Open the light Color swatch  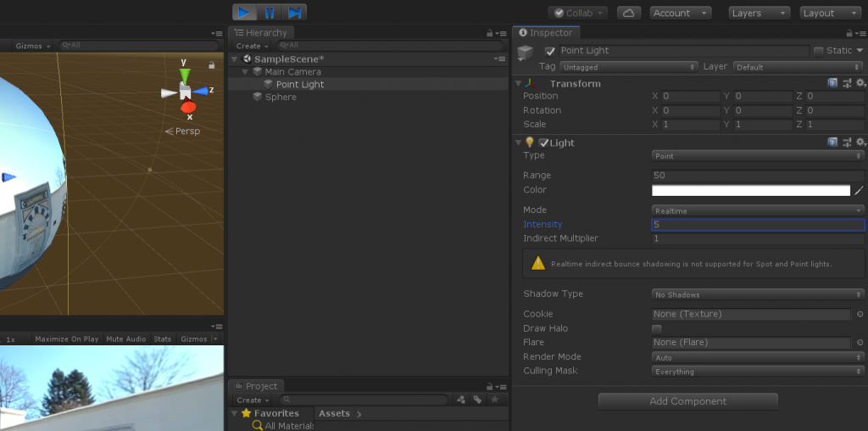(x=751, y=191)
